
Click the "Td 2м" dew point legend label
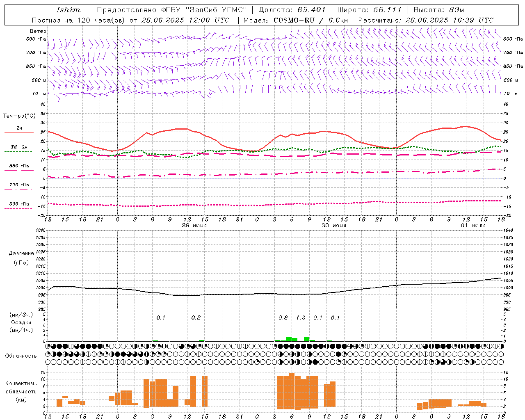[19, 147]
